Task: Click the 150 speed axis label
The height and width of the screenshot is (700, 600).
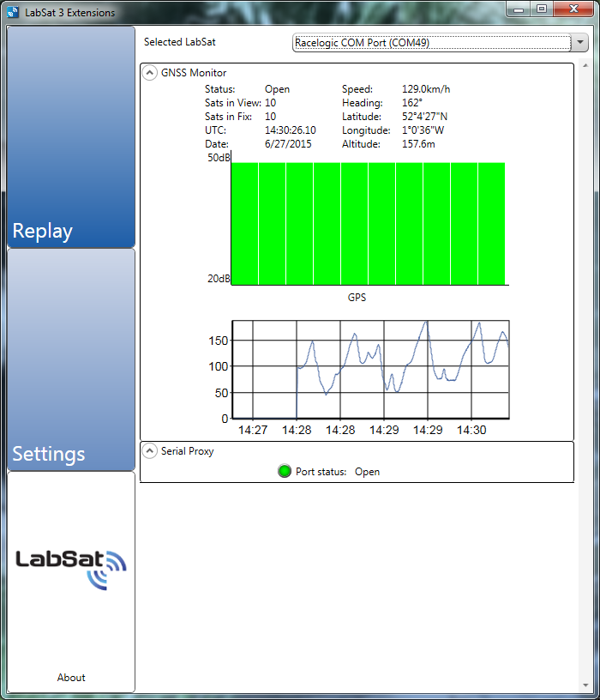Action: click(219, 341)
